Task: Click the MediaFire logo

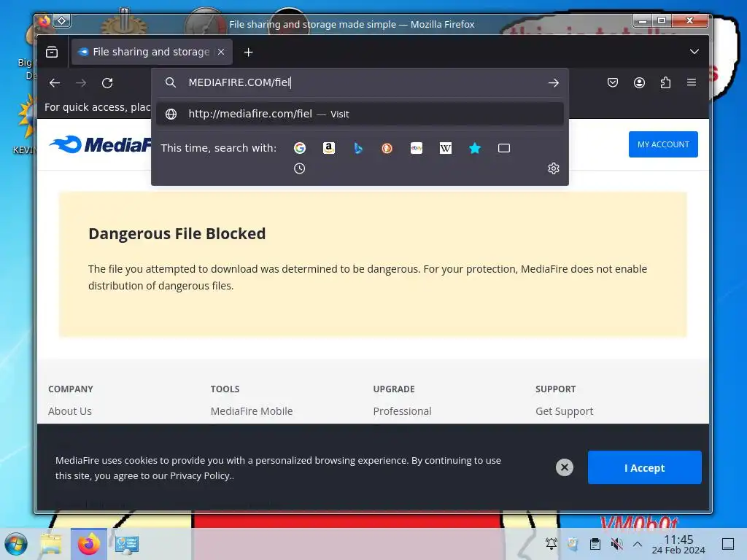Action: click(x=100, y=144)
